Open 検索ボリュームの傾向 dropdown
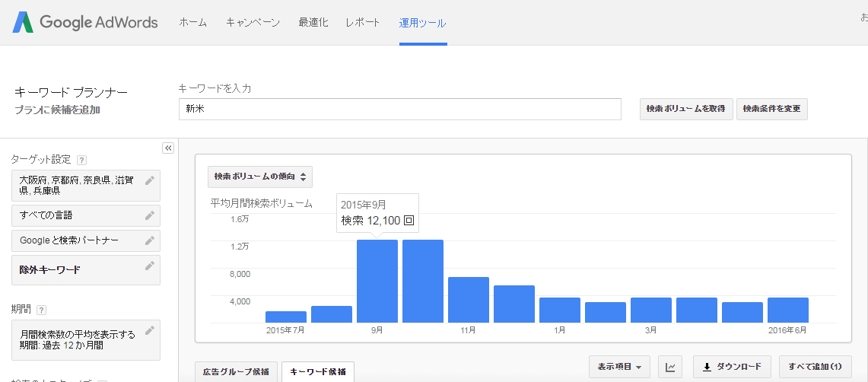The image size is (868, 382). point(260,177)
